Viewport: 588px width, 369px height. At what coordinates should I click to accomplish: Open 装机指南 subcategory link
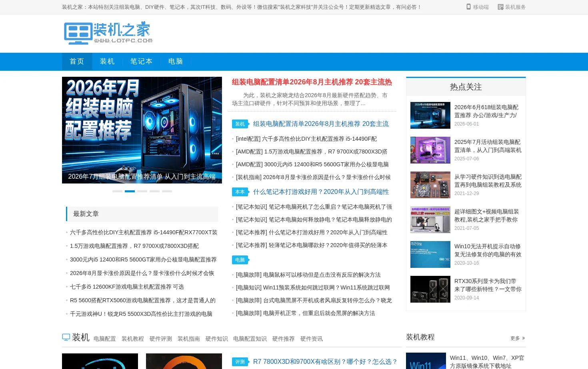189,339
